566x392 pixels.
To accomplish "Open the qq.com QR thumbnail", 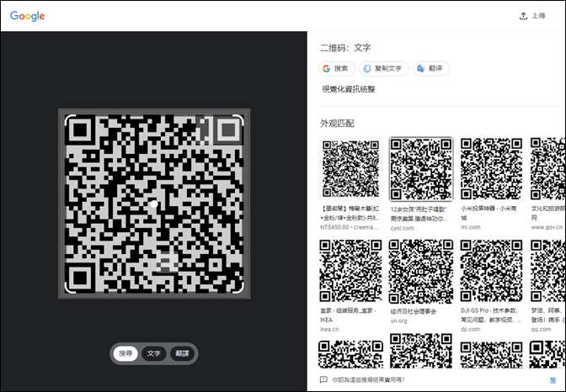I will (547, 271).
